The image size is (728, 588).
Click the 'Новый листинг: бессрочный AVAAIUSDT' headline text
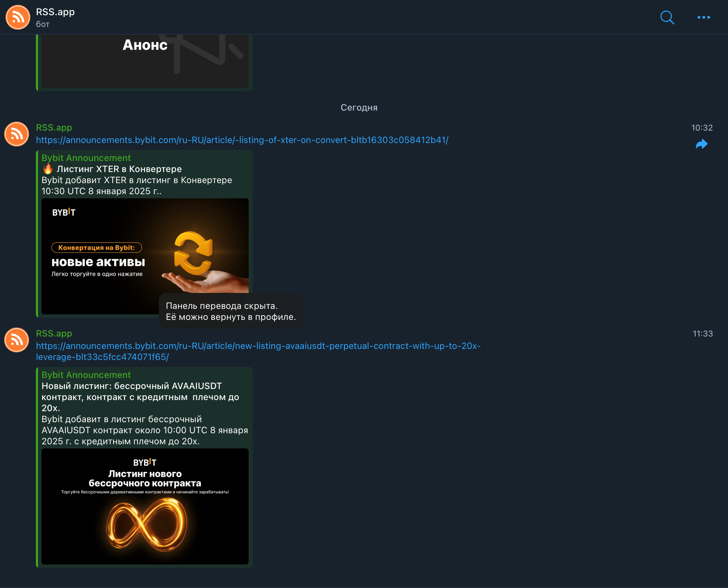click(x=140, y=397)
